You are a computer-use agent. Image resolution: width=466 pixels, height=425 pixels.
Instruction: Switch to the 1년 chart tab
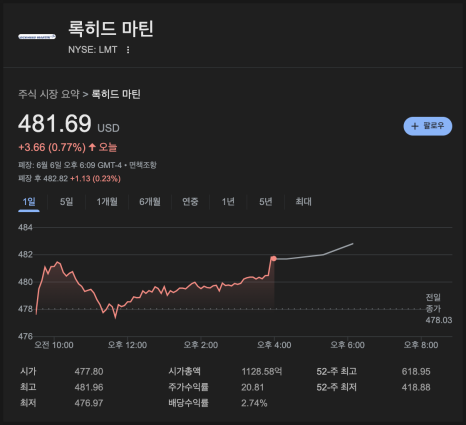[x=228, y=202]
